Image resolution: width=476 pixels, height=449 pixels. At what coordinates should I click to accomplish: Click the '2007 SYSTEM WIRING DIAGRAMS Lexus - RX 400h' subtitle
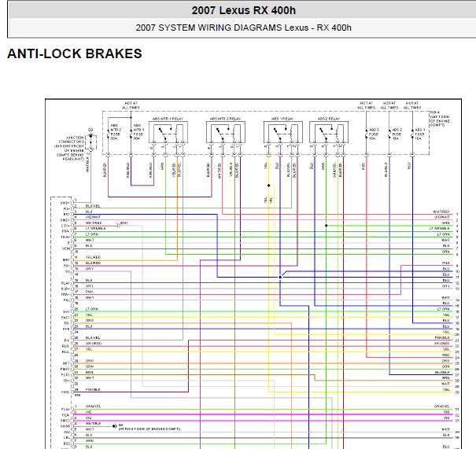[x=243, y=28]
